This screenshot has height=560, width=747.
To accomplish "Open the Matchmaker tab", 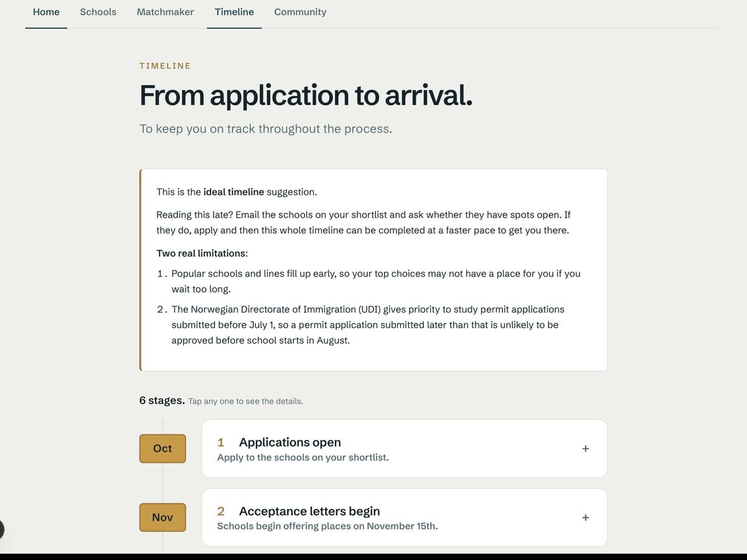I will click(165, 12).
